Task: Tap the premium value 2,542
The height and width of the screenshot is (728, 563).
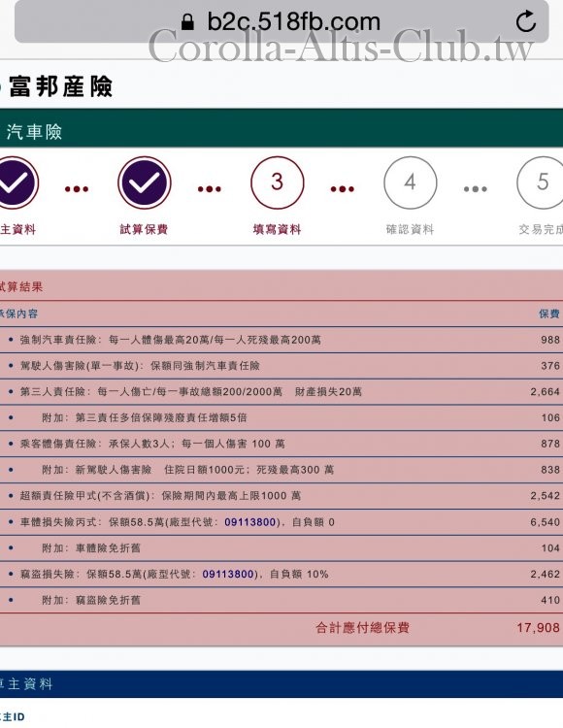Action: pos(546,496)
